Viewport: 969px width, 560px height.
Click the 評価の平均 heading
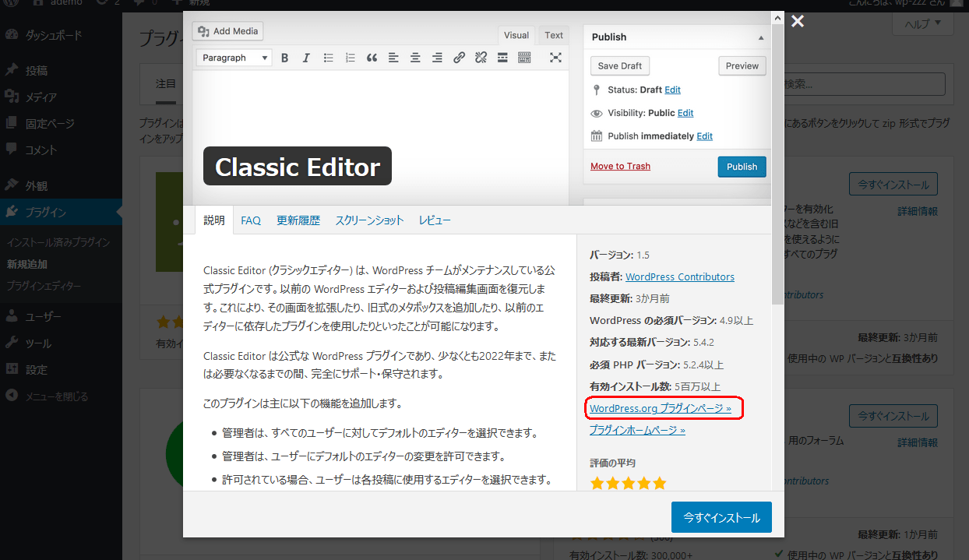611,463
